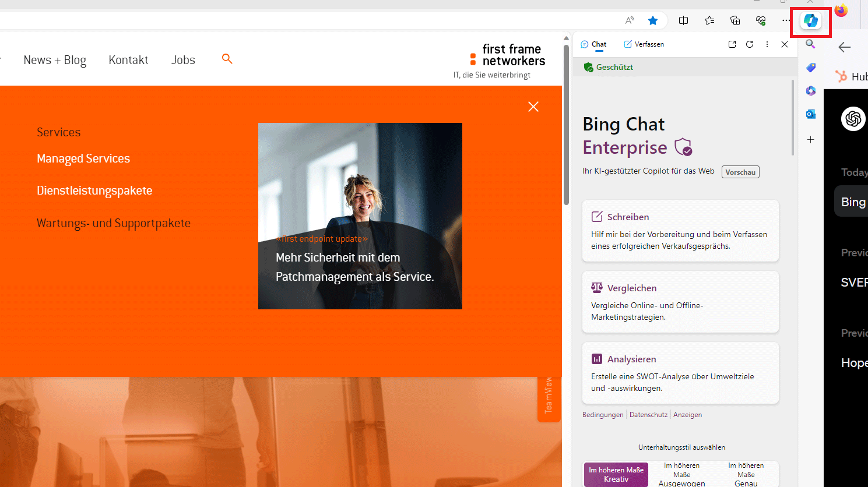Open Collections from the browser toolbar
This screenshot has height=487, width=868.
click(x=735, y=21)
